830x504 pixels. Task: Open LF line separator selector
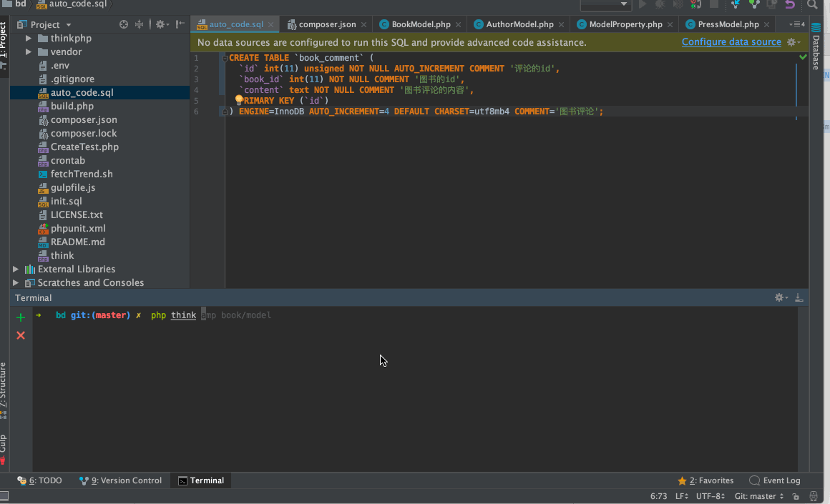coord(682,496)
